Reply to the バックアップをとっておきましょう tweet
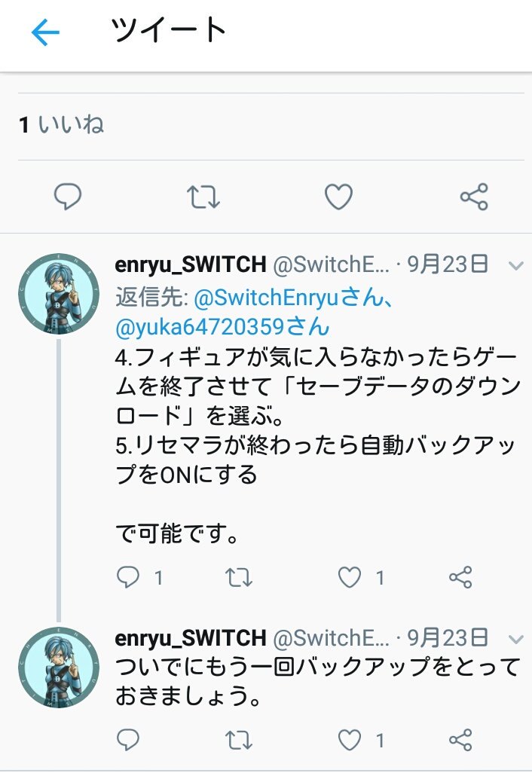 tap(128, 740)
